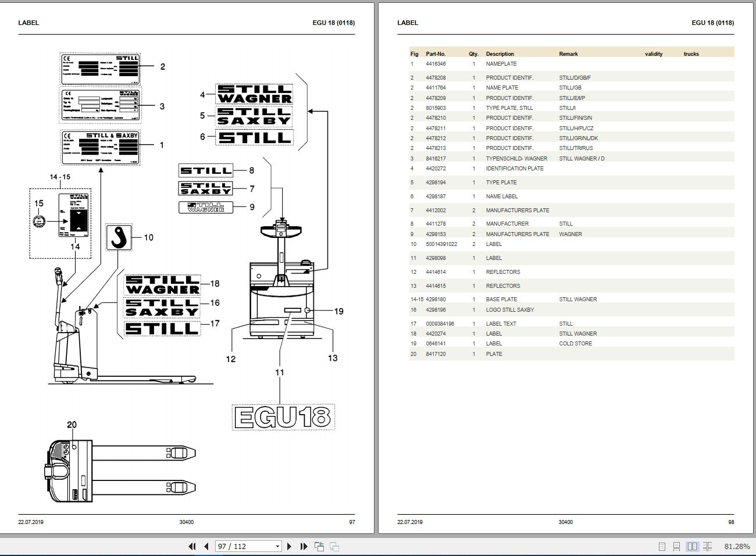Click the greyed-out next view icon
Viewport: 756px width, 556px height.
[334, 546]
